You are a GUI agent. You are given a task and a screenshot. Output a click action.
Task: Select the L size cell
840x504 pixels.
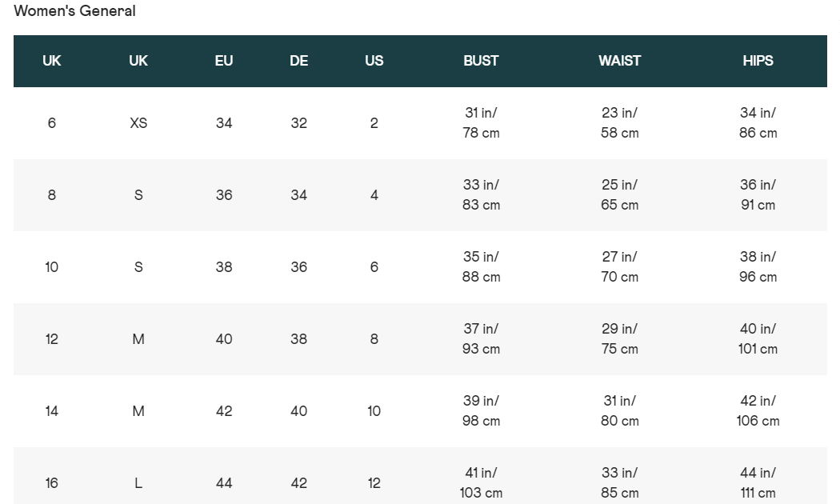[x=138, y=483]
